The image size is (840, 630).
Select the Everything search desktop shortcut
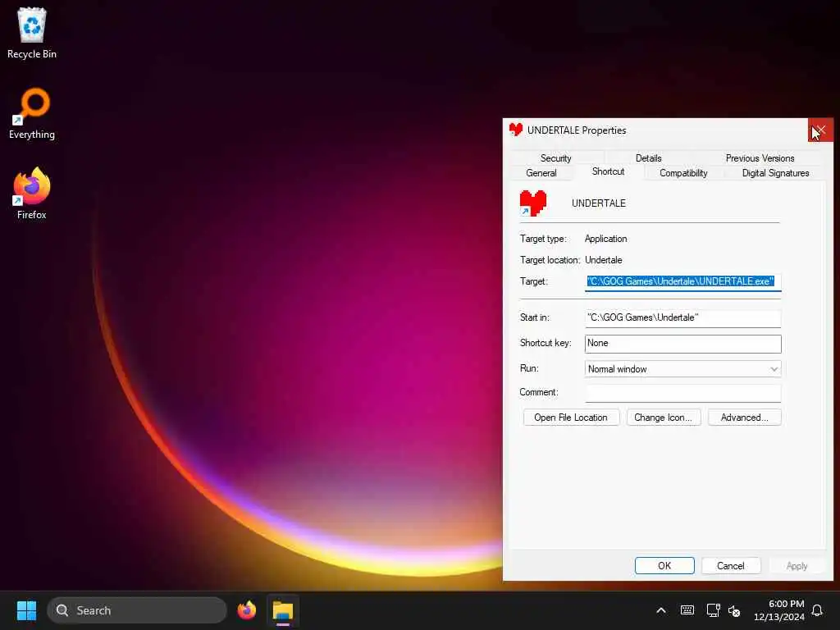[32, 113]
